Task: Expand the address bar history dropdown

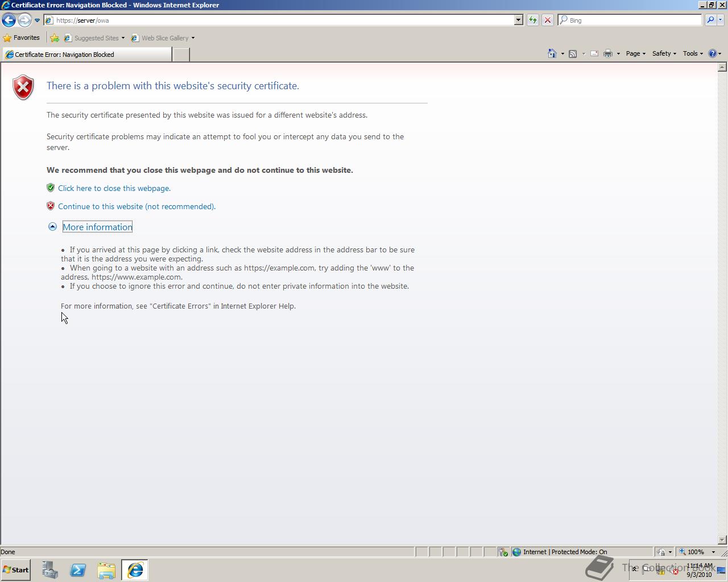Action: pos(518,20)
